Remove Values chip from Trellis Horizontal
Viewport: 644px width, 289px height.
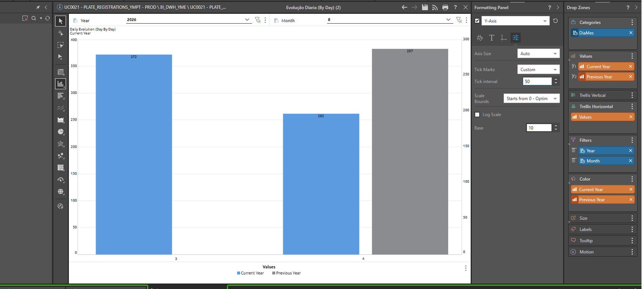631,117
